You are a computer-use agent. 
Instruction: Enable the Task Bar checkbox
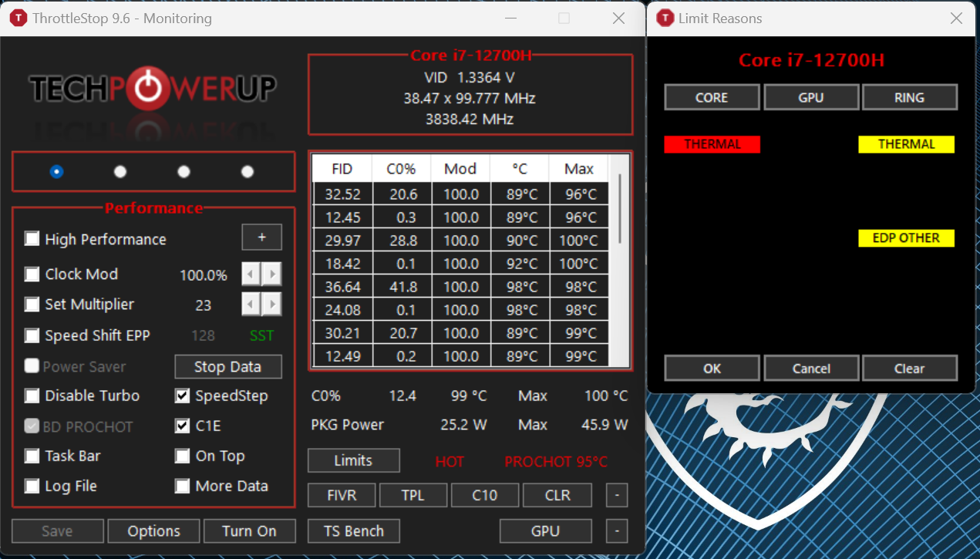click(32, 456)
